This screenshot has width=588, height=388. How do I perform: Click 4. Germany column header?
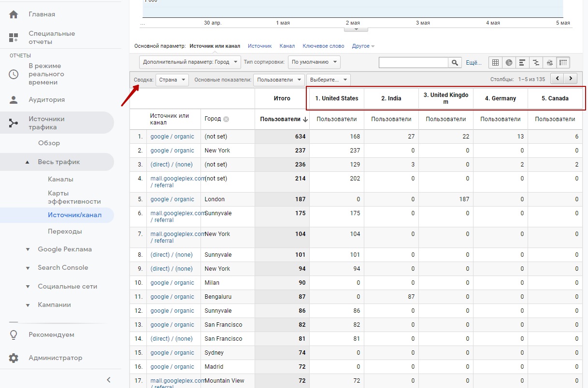click(501, 98)
